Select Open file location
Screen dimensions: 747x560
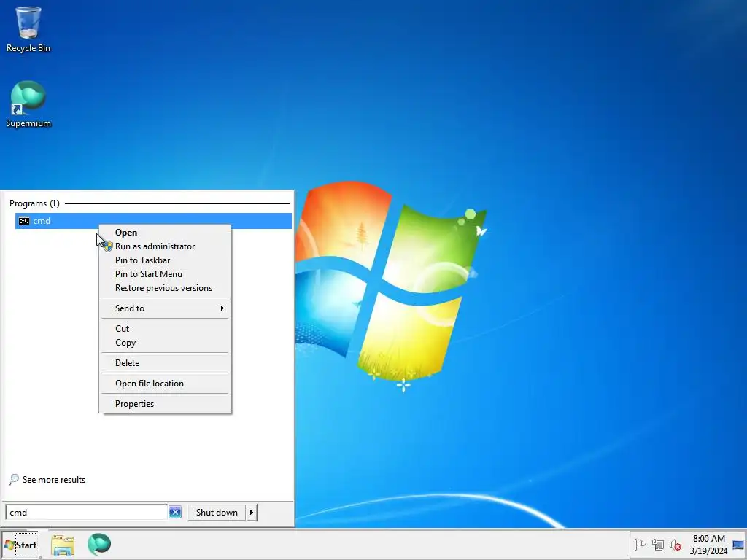coord(165,384)
